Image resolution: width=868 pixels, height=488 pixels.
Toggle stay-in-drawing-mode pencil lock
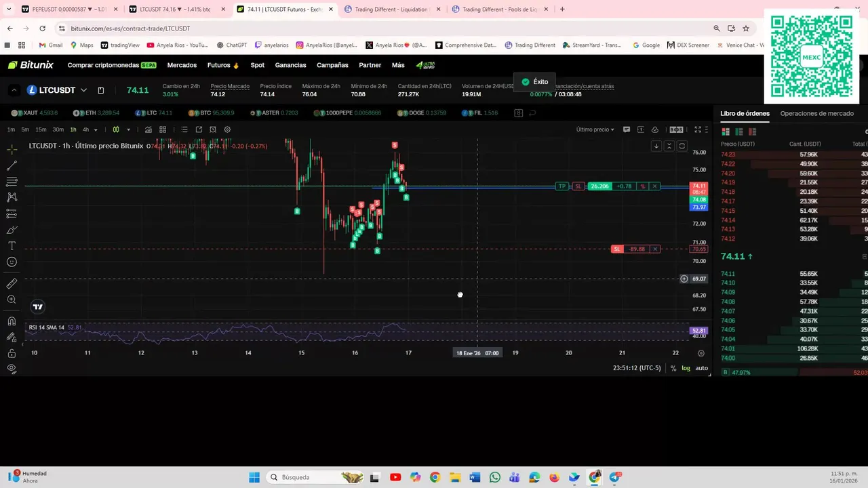click(12, 338)
